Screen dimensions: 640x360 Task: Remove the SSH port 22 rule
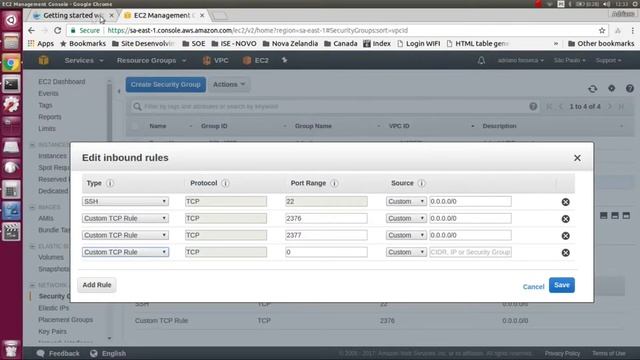tap(565, 202)
